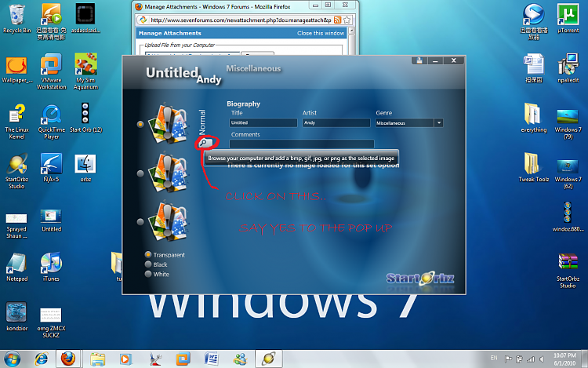588x368 pixels.
Task: Select the right-side StartOrbz Studio desktop icon
Action: pos(568,271)
